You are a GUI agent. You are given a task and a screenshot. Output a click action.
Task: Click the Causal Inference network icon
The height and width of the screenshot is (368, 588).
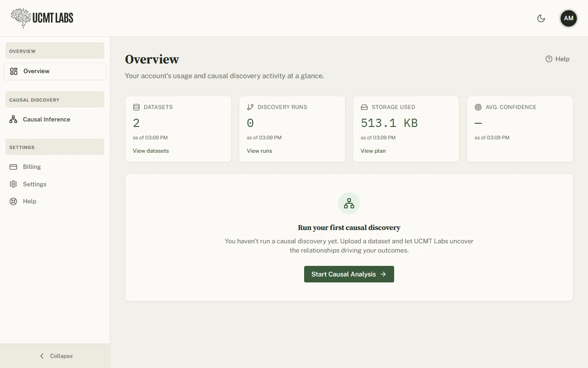(13, 120)
